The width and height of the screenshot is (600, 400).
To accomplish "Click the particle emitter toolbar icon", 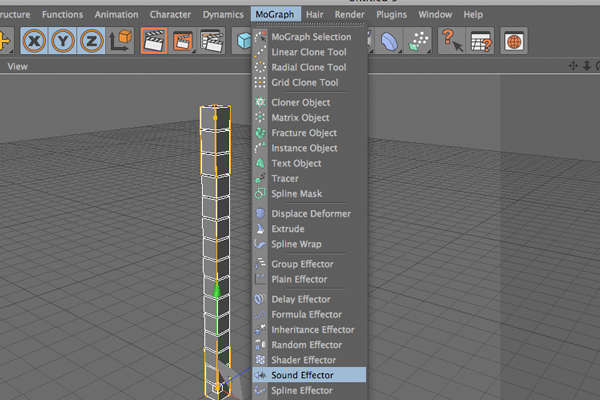I will click(418, 41).
